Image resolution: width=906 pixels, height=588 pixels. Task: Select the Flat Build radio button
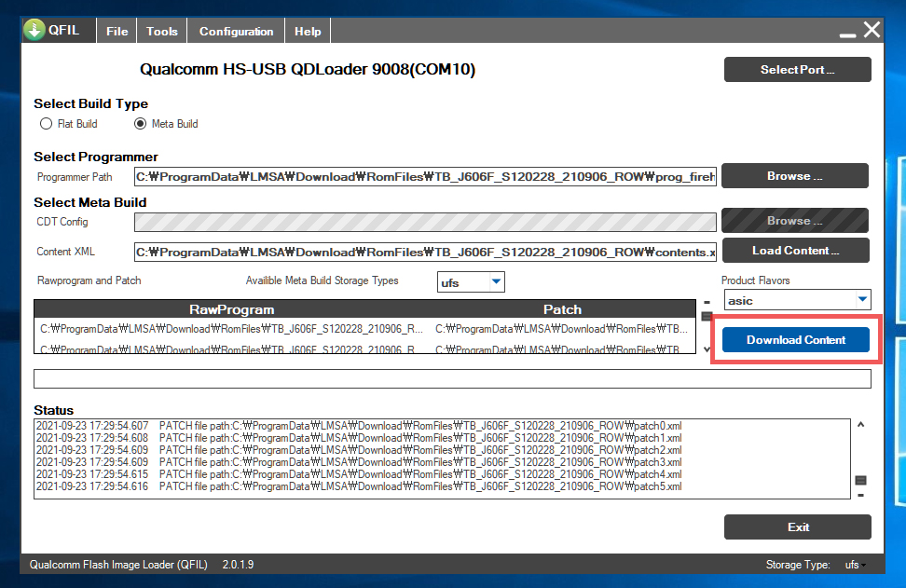point(47,124)
